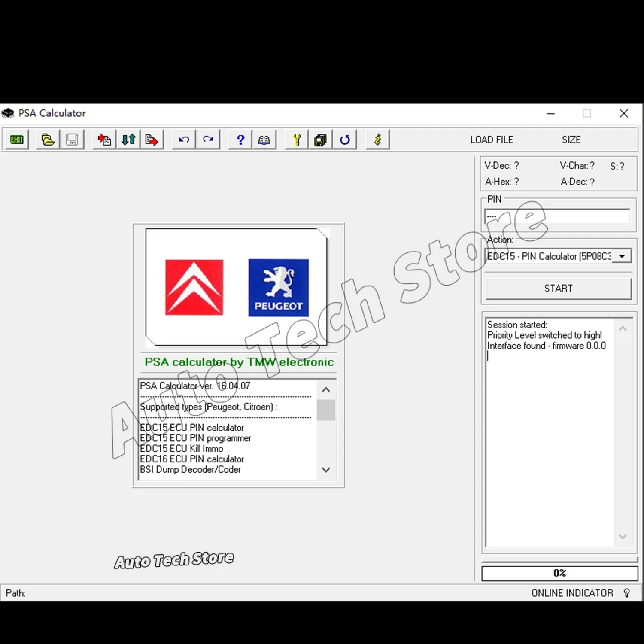Click the SIZE menu label
This screenshot has height=644, width=644.
(x=571, y=139)
